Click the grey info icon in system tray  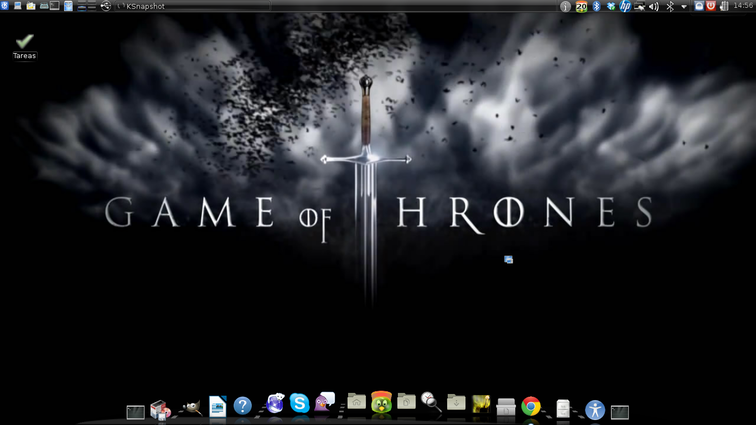pos(565,6)
